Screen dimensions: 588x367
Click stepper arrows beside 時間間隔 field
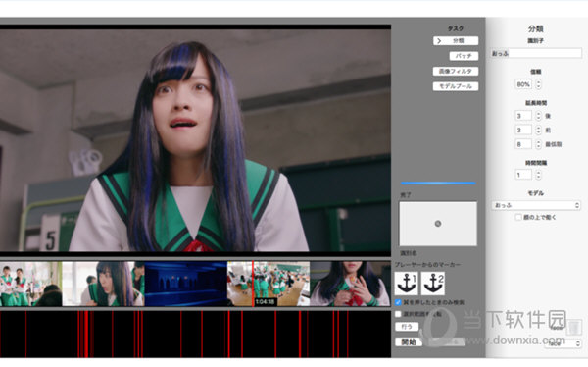[x=538, y=175]
